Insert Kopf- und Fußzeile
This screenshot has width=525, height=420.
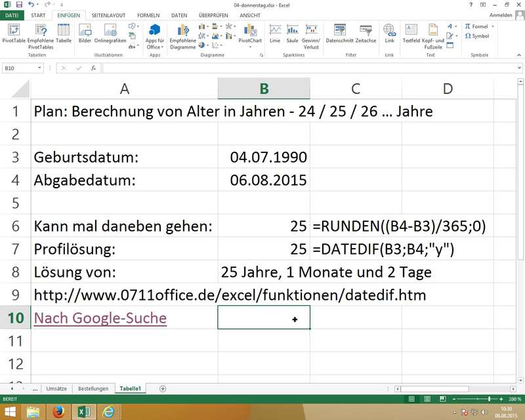point(433,36)
